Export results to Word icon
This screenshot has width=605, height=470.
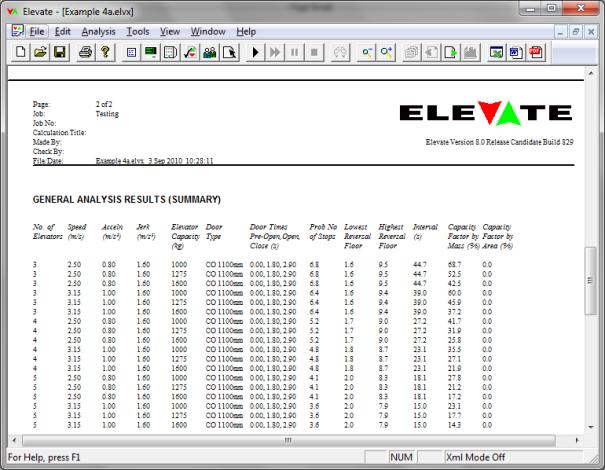click(x=516, y=51)
